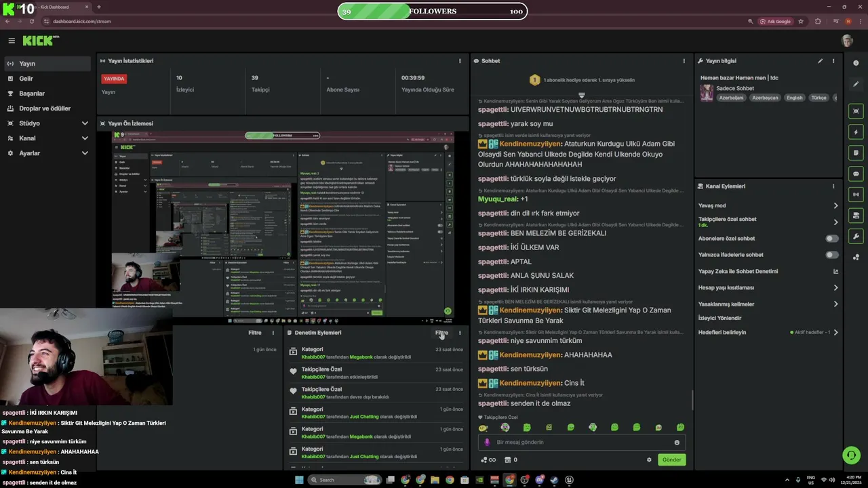This screenshot has height=488, width=868.
Task: Open chat settings gear icon
Action: pyautogui.click(x=649, y=460)
